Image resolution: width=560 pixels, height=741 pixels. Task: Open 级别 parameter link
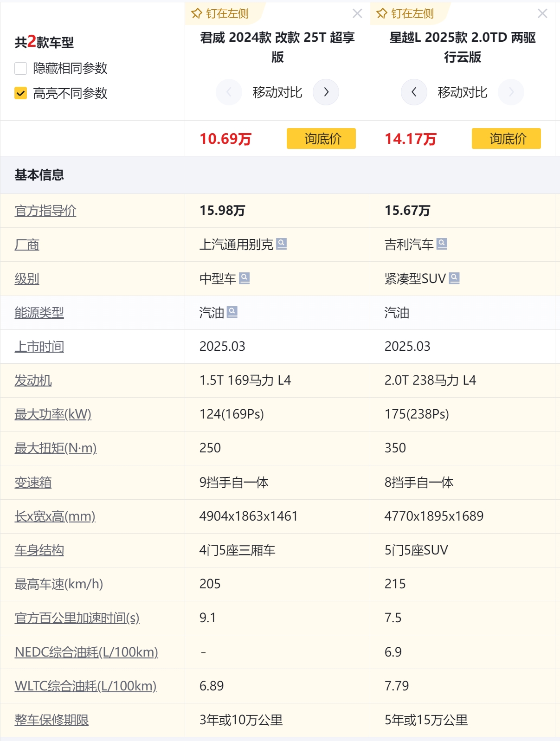point(27,278)
